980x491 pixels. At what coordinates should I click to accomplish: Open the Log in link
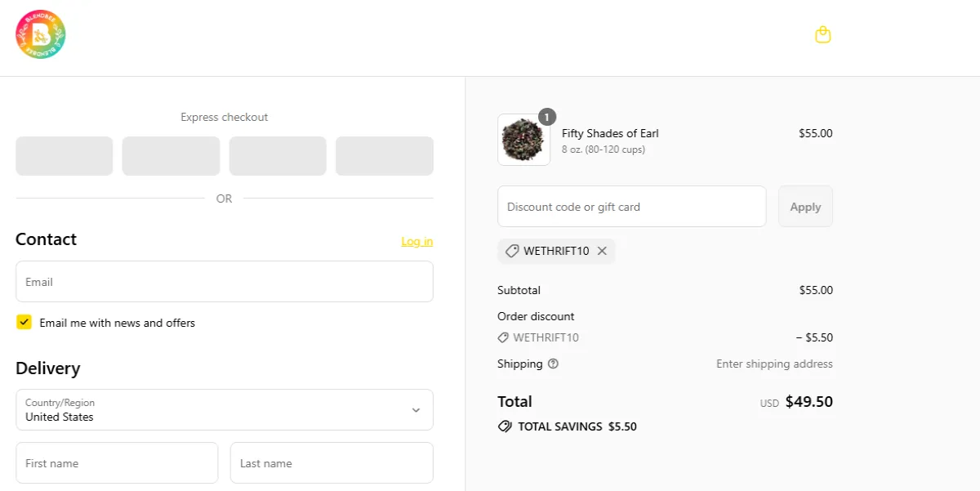[416, 241]
